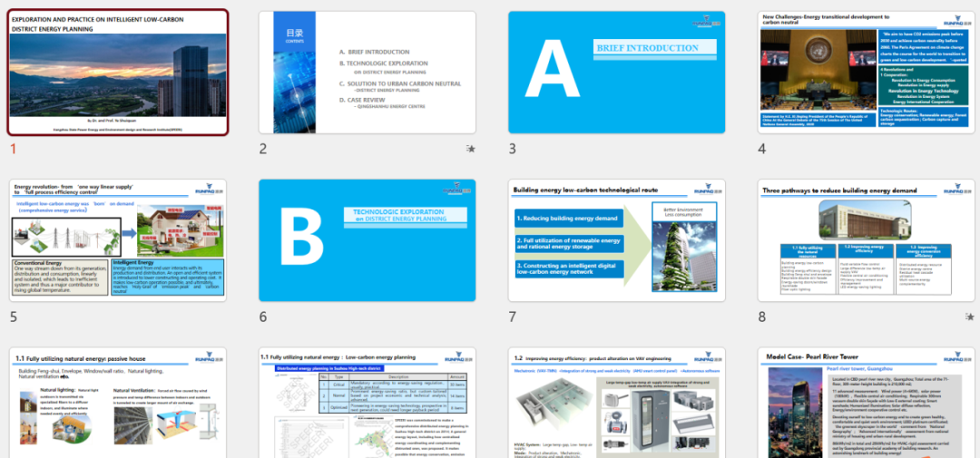980x458 pixels.
Task: Select the Contents slide thumbnail
Action: 367,73
